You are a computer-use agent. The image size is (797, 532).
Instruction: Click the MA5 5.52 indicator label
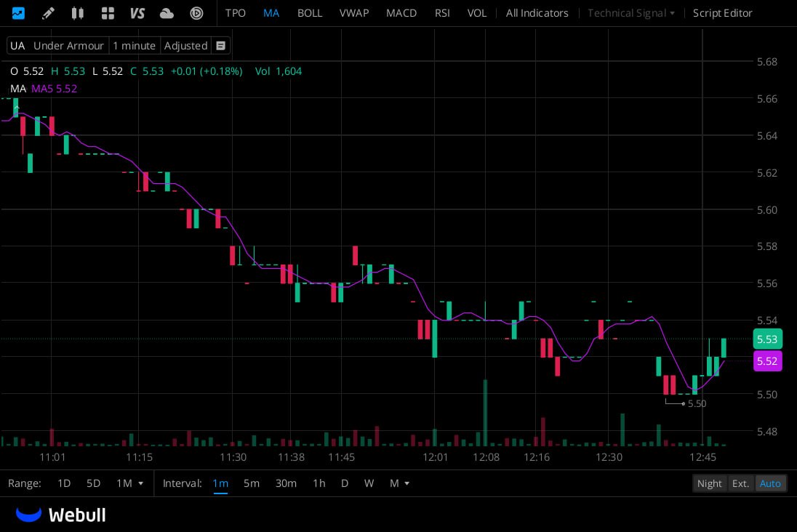pyautogui.click(x=55, y=89)
